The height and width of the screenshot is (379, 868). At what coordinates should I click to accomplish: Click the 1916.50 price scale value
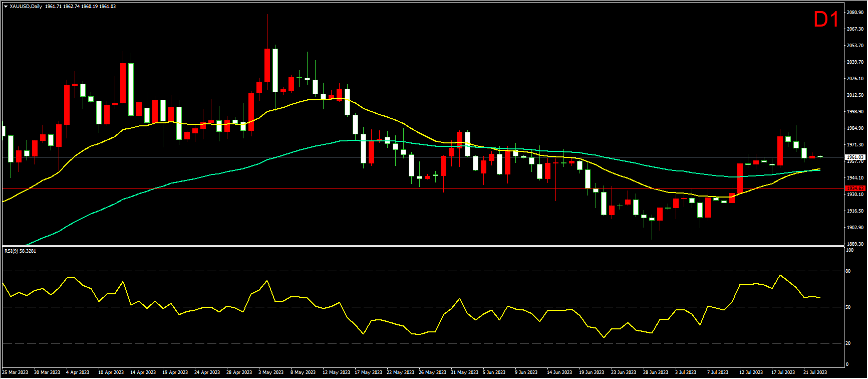(854, 211)
